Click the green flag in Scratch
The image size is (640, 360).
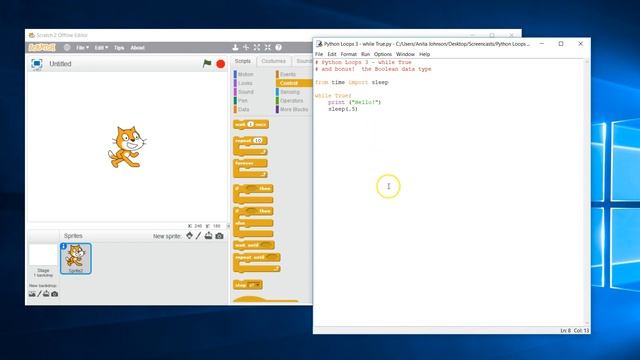tap(207, 63)
